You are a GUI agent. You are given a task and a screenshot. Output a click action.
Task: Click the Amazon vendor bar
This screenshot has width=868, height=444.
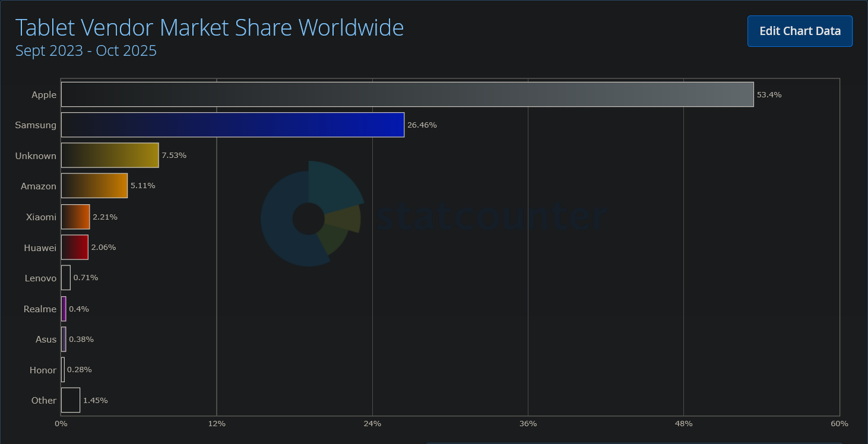click(94, 186)
